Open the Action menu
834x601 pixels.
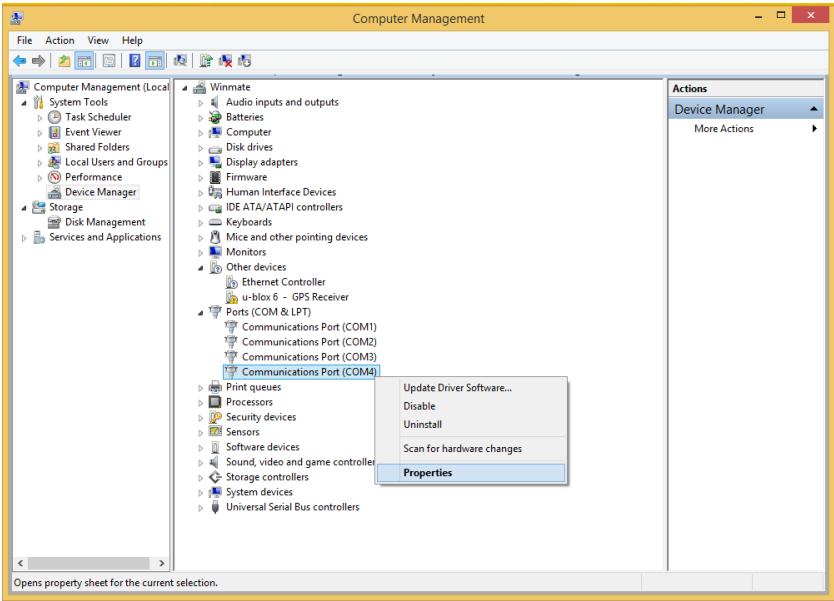pyautogui.click(x=60, y=40)
